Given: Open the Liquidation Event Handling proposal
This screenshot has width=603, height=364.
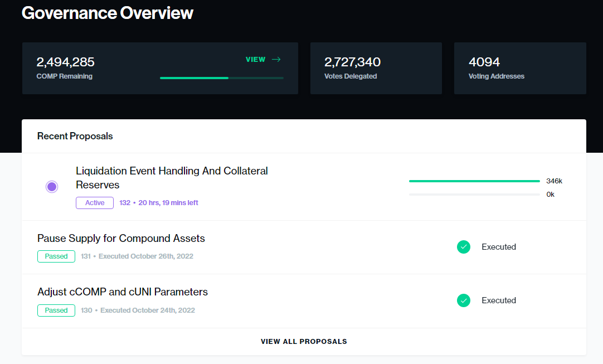Looking at the screenshot, I should tap(172, 178).
